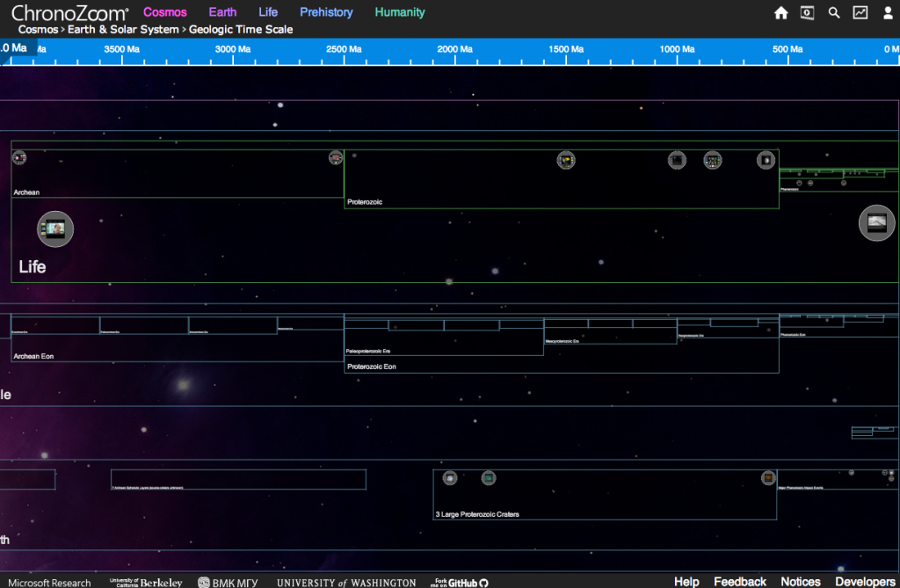Click the Microsoft Research footer logo
The width and height of the screenshot is (900, 588).
click(49, 583)
